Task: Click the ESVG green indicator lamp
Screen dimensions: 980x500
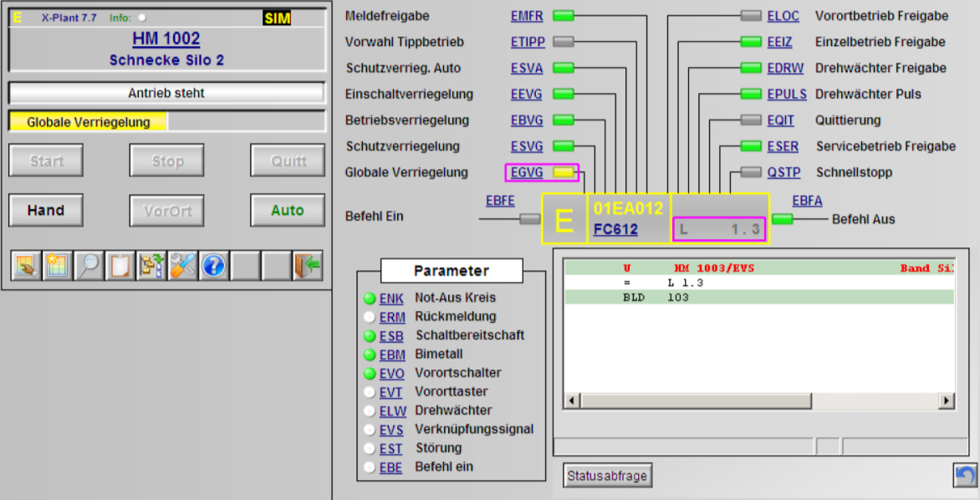Action: point(564,146)
